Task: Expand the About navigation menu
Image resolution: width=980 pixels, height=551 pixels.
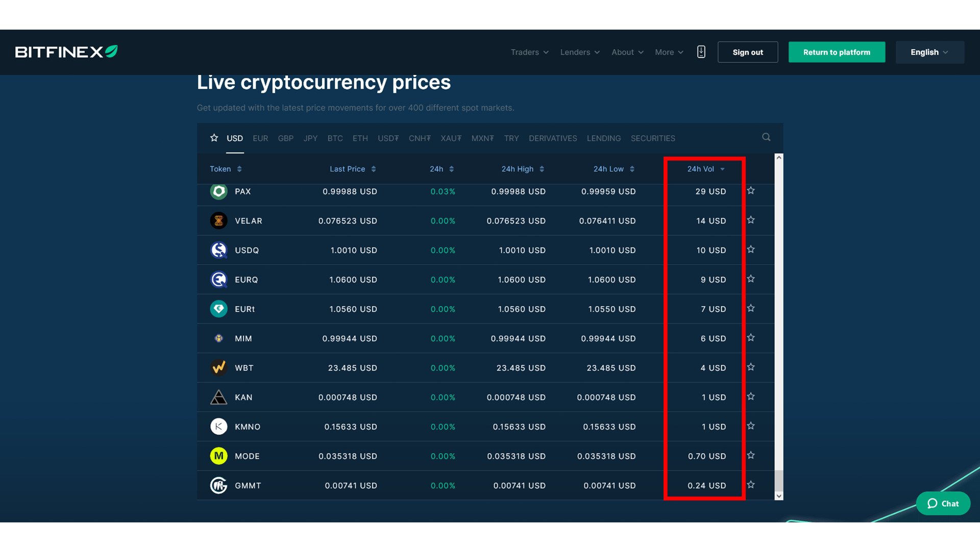Action: click(626, 52)
